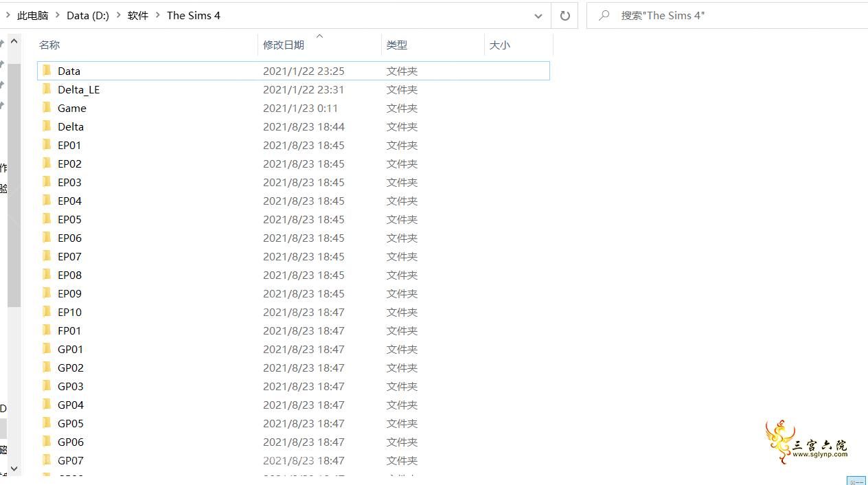Select the EP10 folder name
The image size is (868, 485).
69,312
